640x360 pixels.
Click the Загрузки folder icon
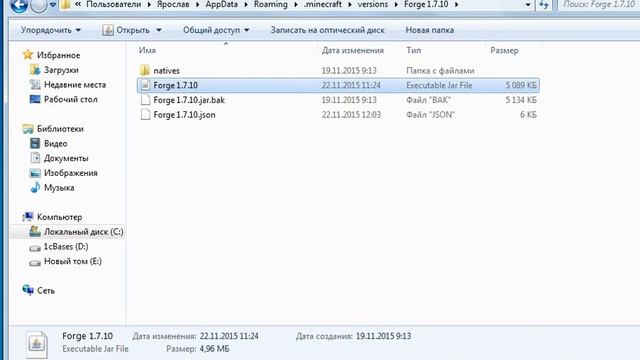35,69
